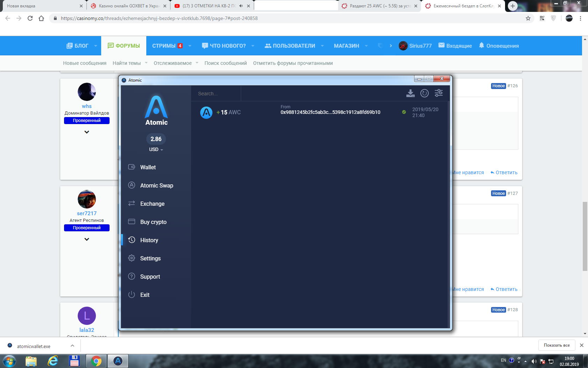Viewport: 588px width, 368px height.
Task: Click the AWC coin icon on transaction
Action: [206, 113]
